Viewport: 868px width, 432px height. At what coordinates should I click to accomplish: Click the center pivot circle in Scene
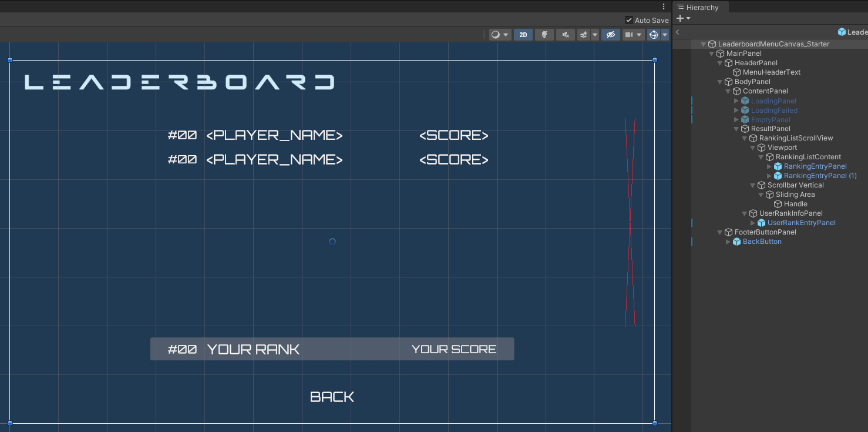tap(332, 242)
